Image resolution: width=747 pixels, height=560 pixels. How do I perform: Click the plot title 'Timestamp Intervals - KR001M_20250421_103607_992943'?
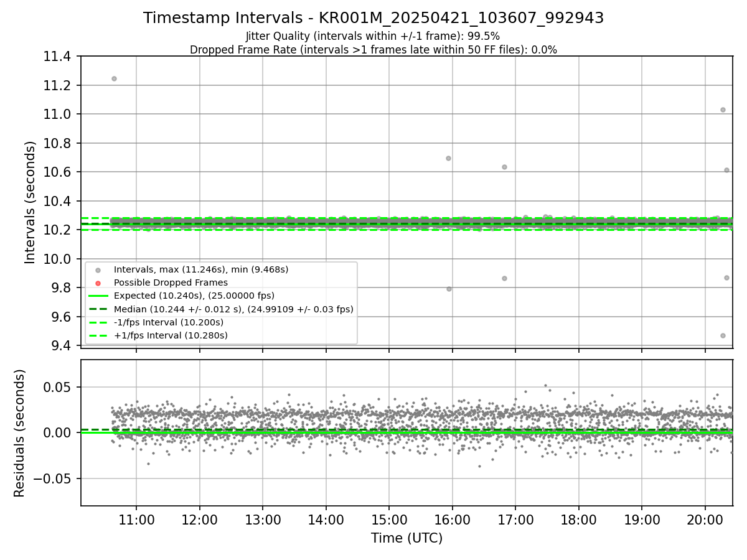374,18
